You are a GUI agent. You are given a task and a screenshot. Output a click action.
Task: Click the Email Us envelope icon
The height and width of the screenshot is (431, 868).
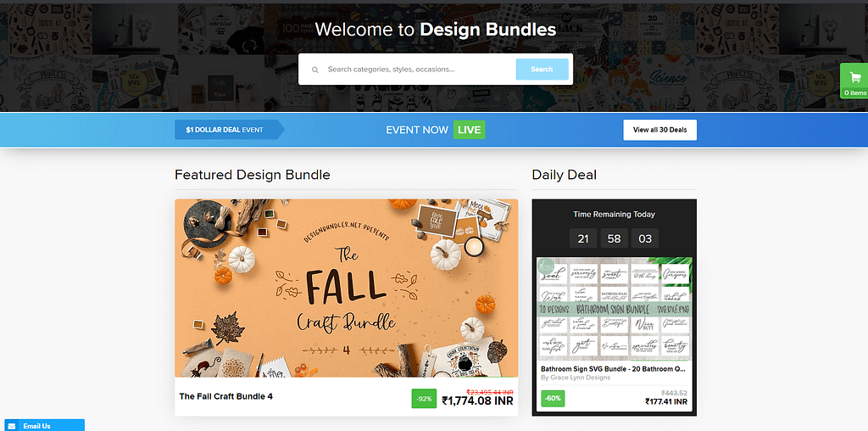point(12,426)
